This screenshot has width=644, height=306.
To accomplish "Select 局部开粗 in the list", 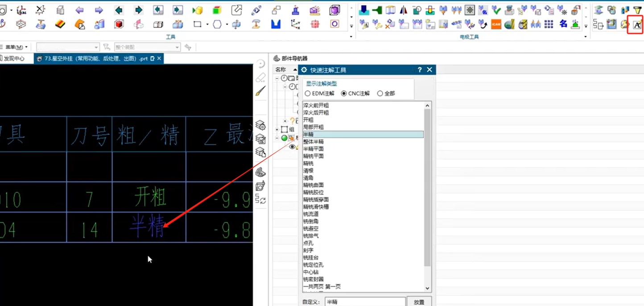I will point(313,127).
